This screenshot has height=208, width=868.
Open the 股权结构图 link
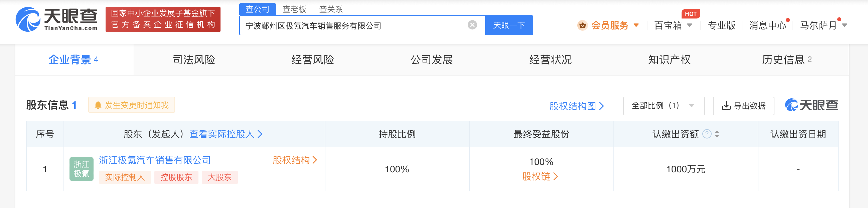click(x=577, y=106)
